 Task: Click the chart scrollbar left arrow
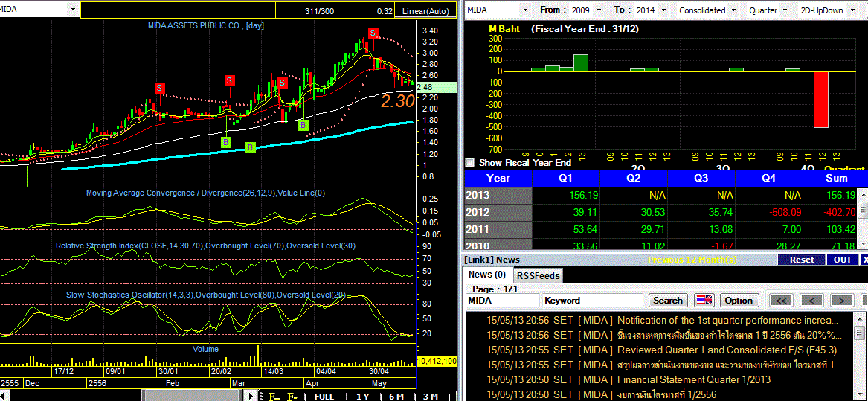click(3, 396)
